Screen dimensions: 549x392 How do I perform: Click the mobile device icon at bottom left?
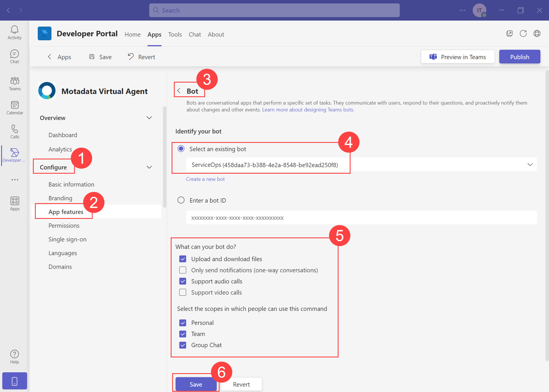(15, 381)
